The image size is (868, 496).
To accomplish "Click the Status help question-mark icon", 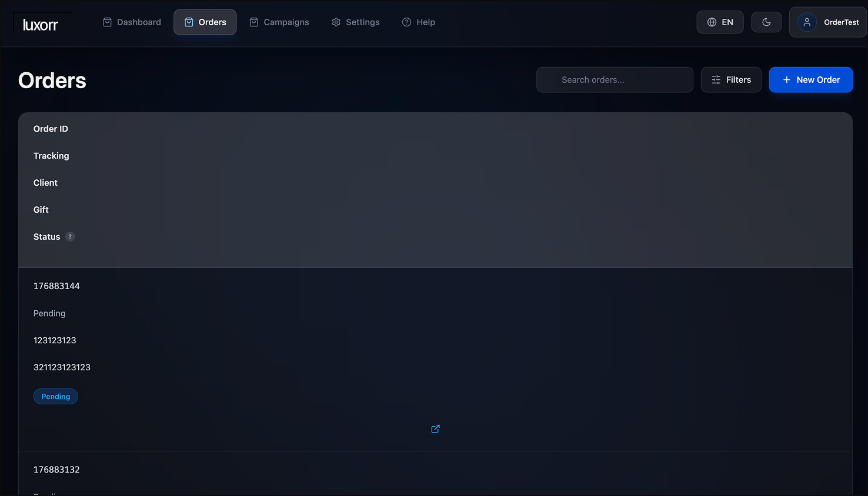I will tap(70, 237).
